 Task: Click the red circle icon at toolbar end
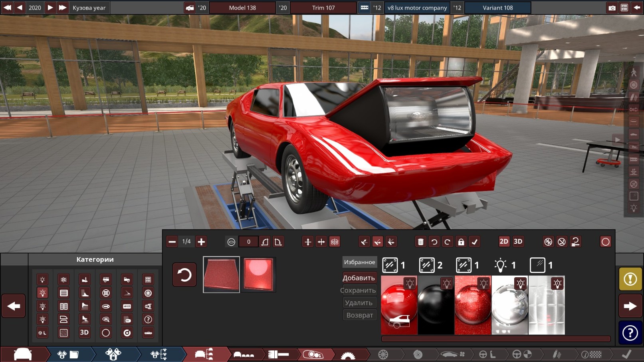605,242
